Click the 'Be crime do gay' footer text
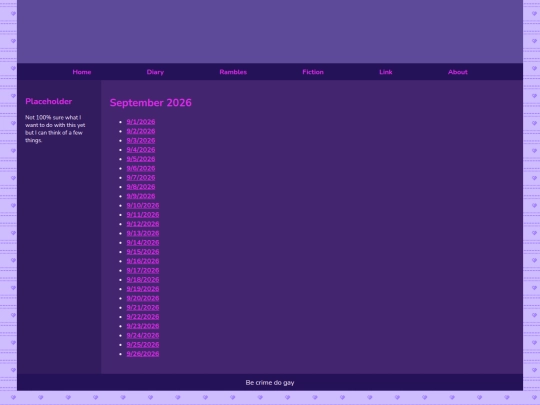540x405 pixels. [270, 383]
